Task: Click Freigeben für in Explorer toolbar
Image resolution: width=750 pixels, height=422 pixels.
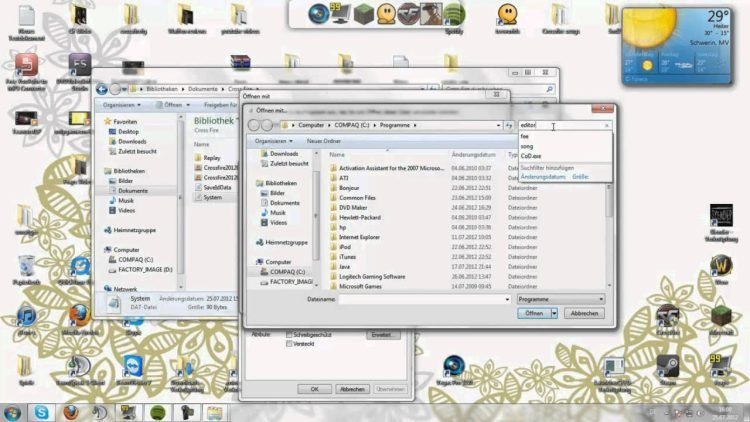Action: point(220,105)
